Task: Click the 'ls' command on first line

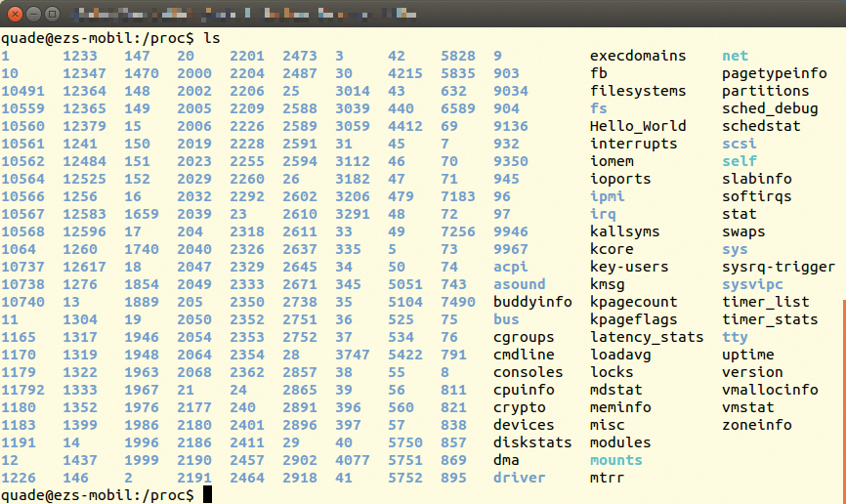Action: click(x=212, y=38)
